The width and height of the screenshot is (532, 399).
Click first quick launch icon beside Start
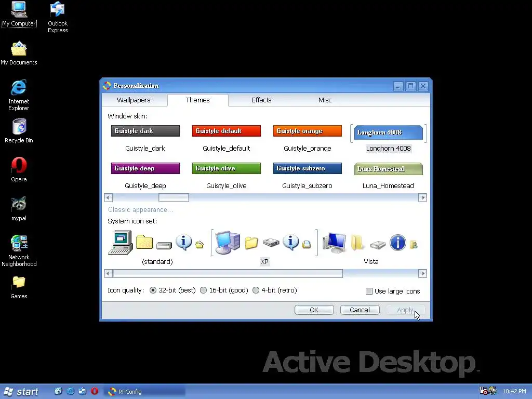coord(58,391)
